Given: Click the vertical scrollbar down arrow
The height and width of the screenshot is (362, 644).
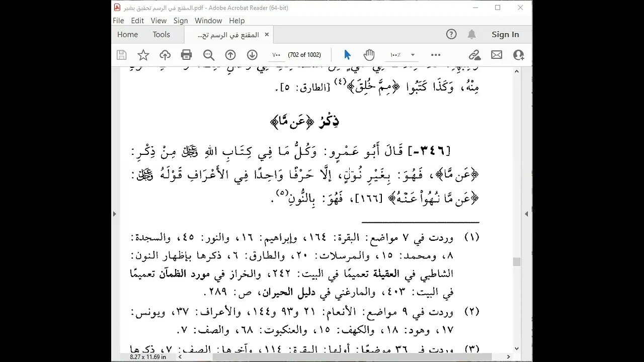Looking at the screenshot, I should (x=517, y=348).
